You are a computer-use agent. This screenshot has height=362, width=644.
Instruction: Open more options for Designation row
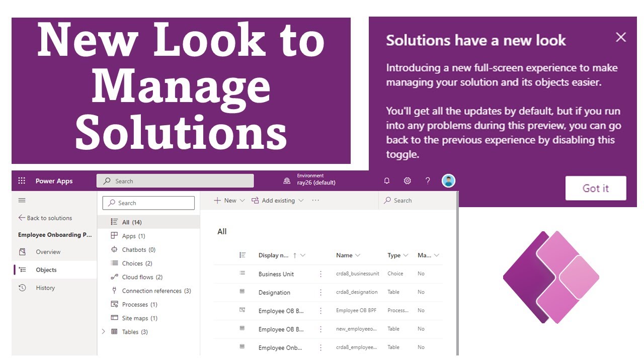320,292
